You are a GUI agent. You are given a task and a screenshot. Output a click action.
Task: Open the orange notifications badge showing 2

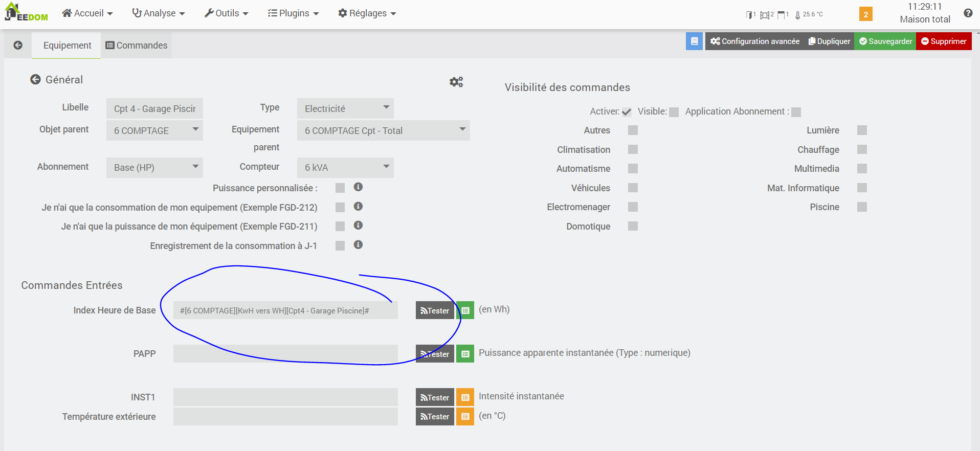865,14
